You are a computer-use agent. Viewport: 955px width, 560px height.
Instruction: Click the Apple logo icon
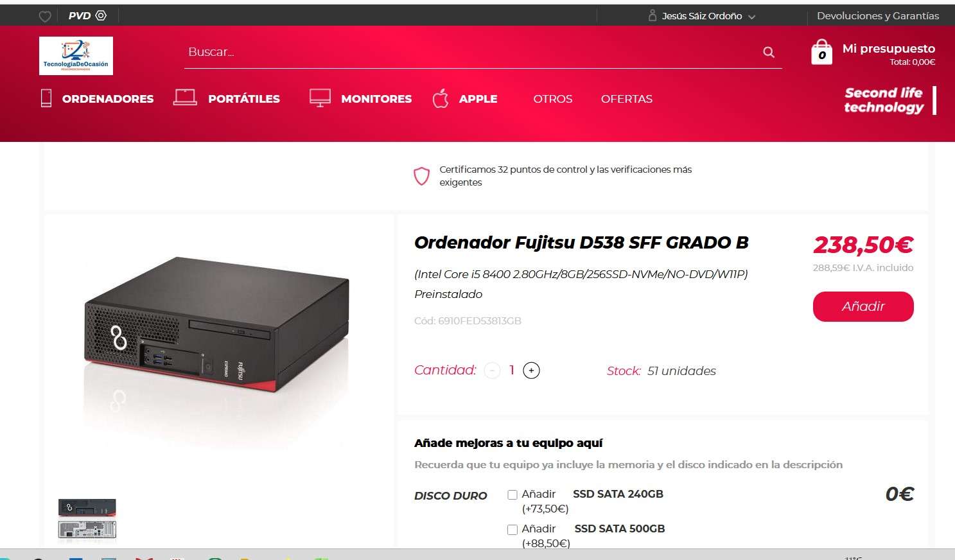[441, 98]
